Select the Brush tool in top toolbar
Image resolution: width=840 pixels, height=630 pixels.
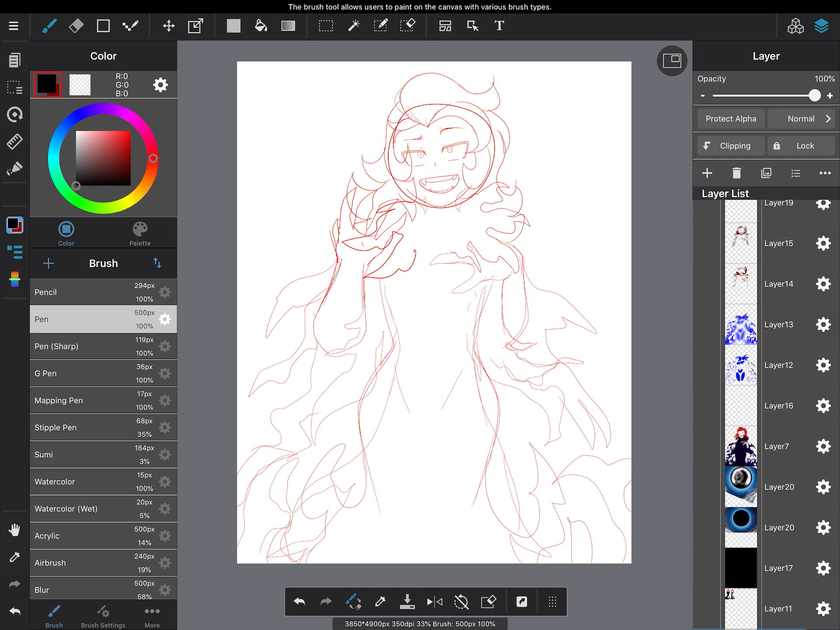click(x=49, y=26)
